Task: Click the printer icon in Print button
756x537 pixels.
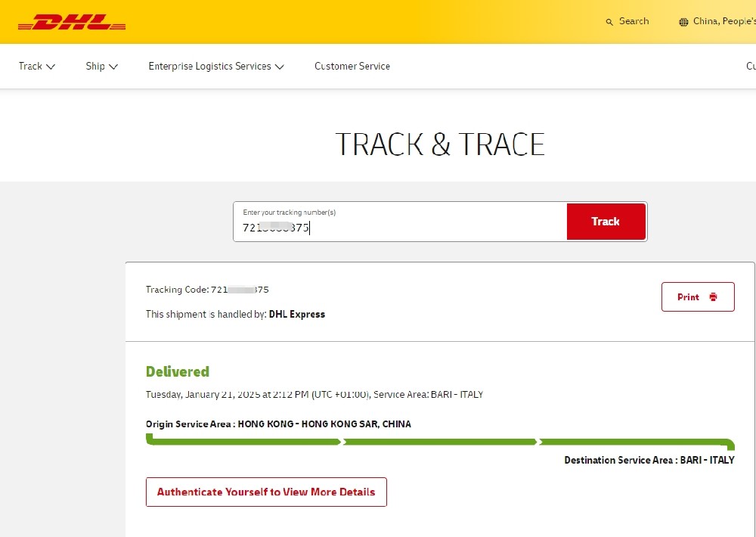Action: (713, 297)
